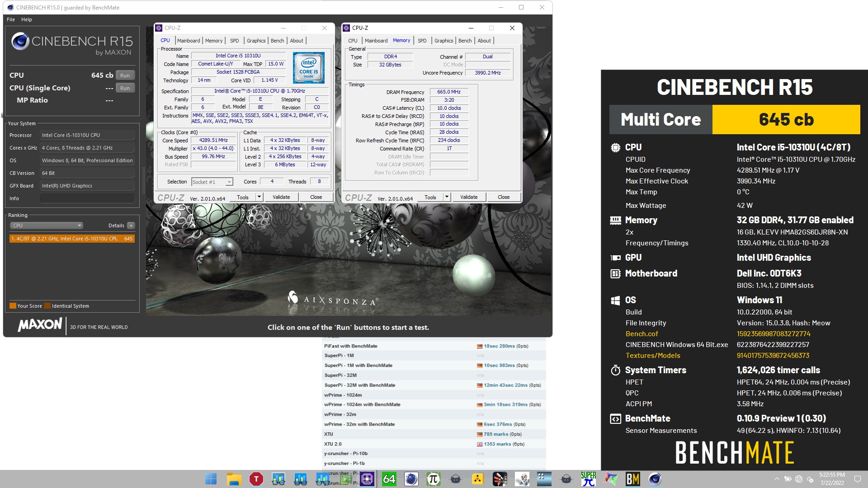Click the Bench.cof link in BenchMate panel

[642, 334]
